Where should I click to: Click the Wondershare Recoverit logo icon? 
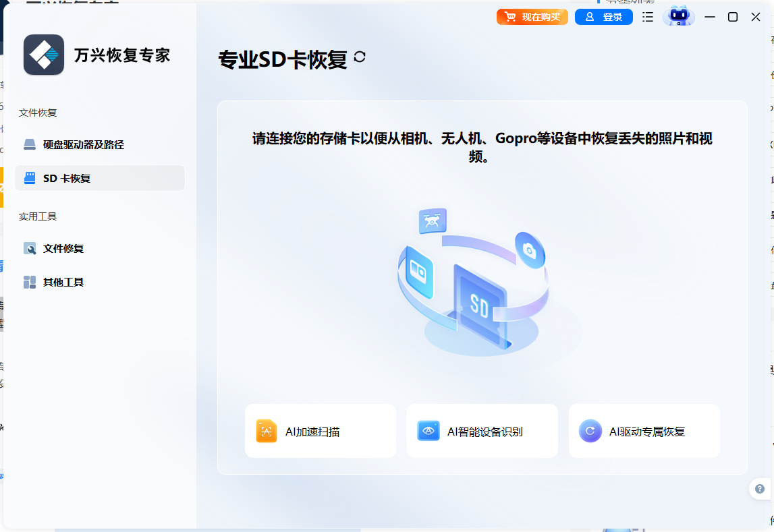(44, 55)
